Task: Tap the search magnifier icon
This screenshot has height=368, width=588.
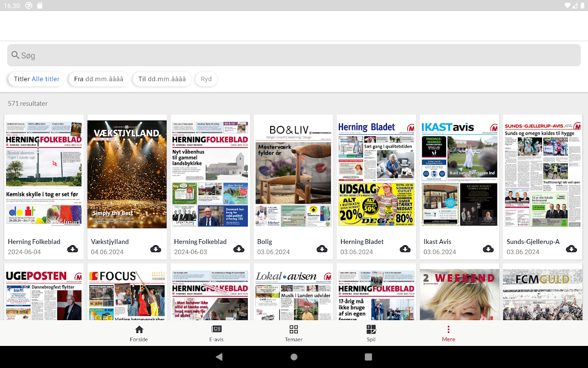Action: (16, 55)
